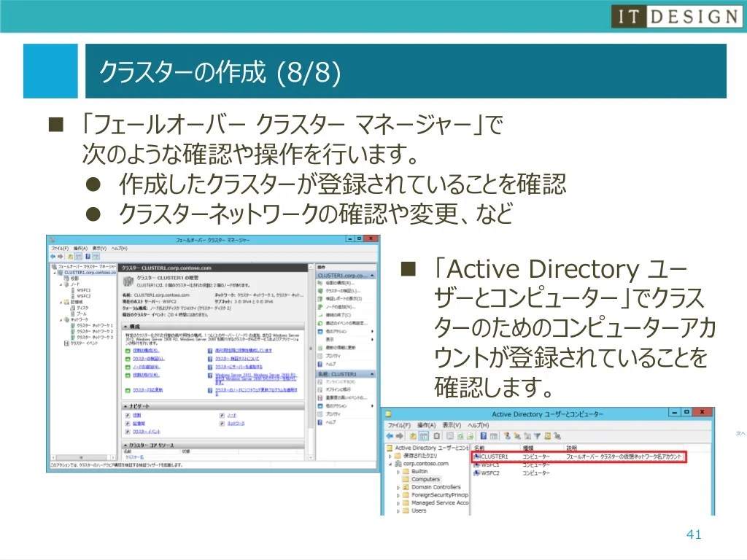Open 操作(A) menu in Active Directory window
747x560 pixels.
click(426, 425)
